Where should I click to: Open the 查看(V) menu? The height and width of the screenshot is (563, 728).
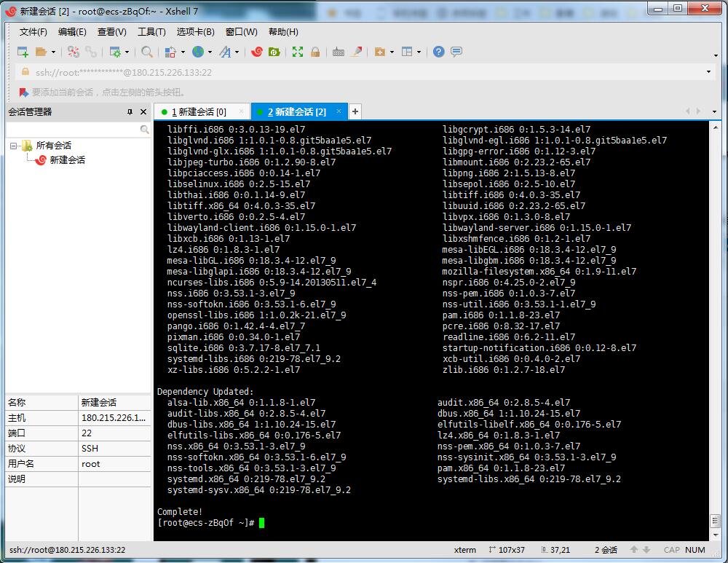tap(112, 32)
